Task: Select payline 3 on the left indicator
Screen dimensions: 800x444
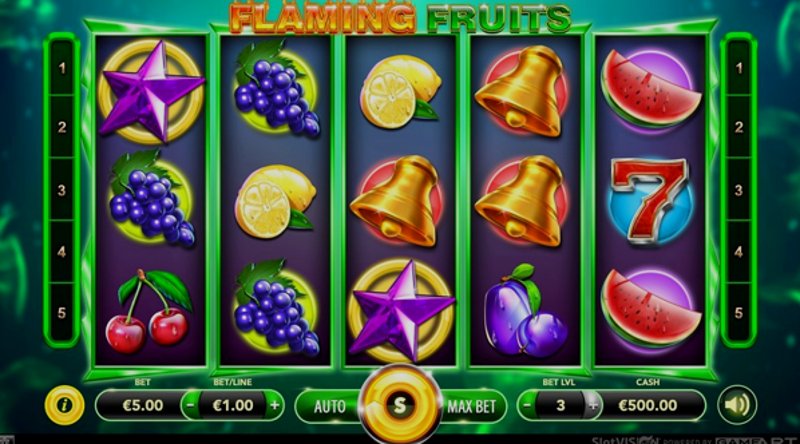Action: tap(62, 190)
